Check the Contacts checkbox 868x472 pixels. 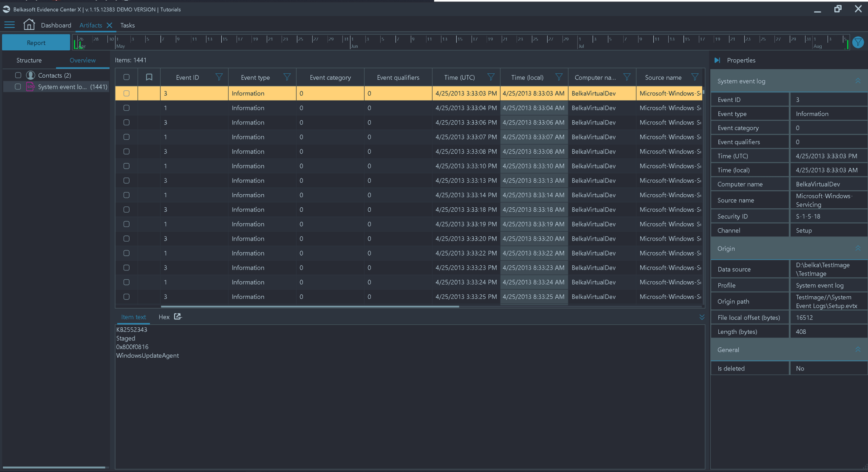tap(18, 75)
